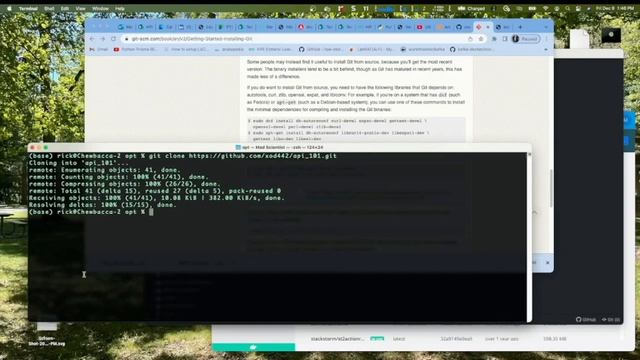Click the date and time in menu bar
Screen dimensions: 640x360
click(x=614, y=8)
